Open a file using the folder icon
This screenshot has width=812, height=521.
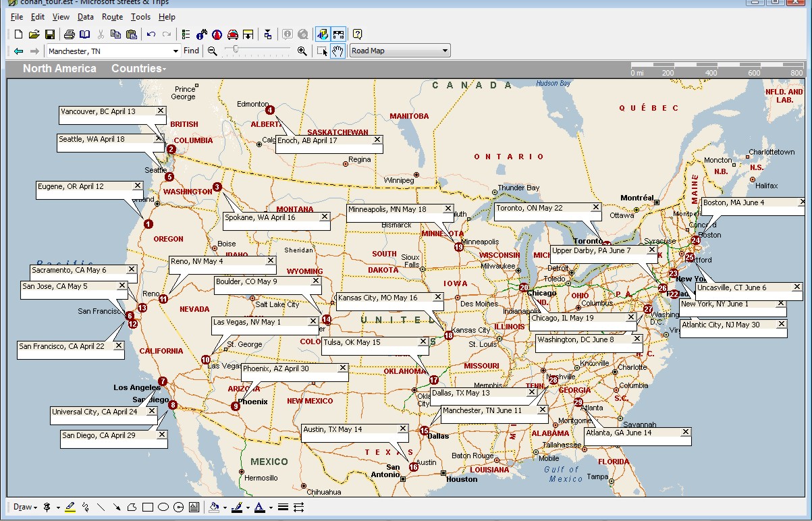pos(34,34)
